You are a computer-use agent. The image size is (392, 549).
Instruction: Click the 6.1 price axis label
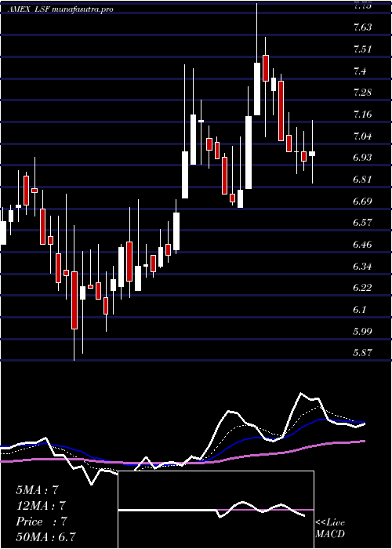coord(359,310)
